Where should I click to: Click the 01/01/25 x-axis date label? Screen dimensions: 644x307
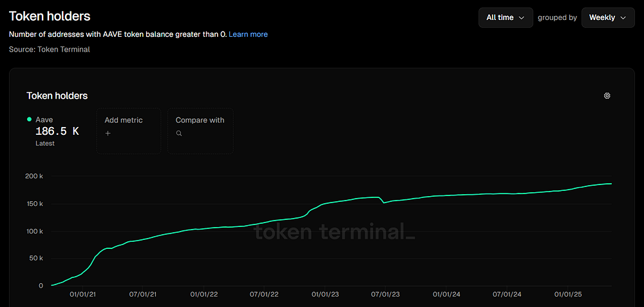(x=567, y=295)
